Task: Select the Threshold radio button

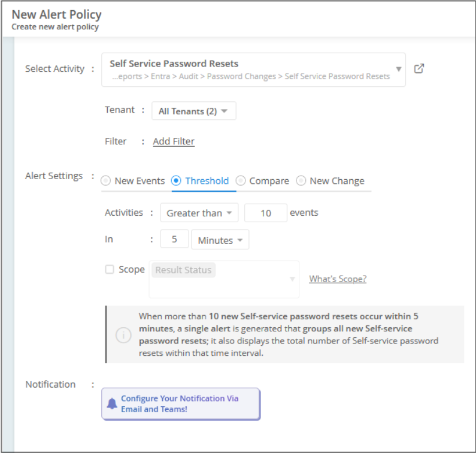Action: pos(176,181)
